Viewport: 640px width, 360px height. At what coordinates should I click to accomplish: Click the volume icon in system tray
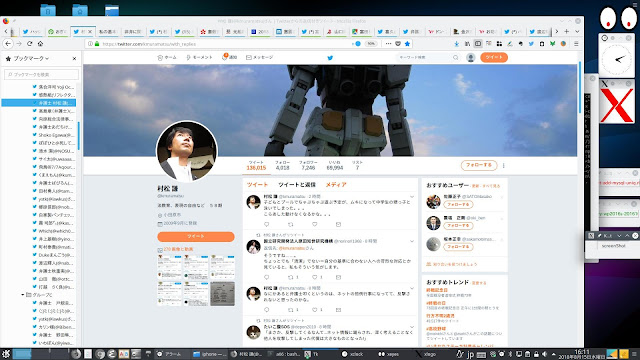point(544,354)
